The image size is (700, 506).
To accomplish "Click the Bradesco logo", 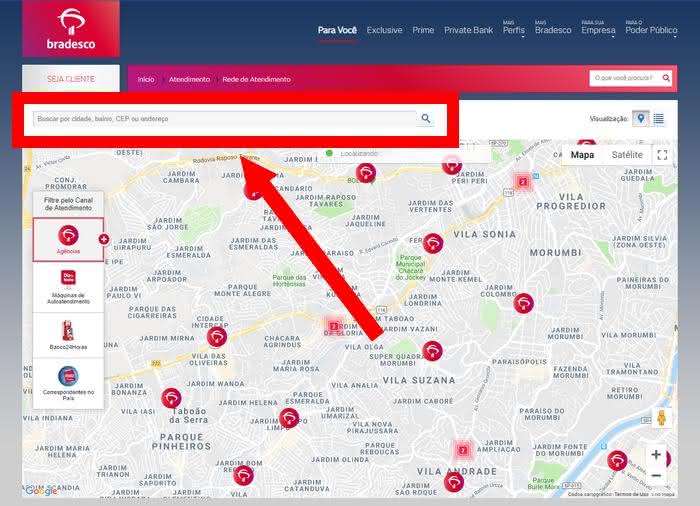I will pyautogui.click(x=71, y=29).
